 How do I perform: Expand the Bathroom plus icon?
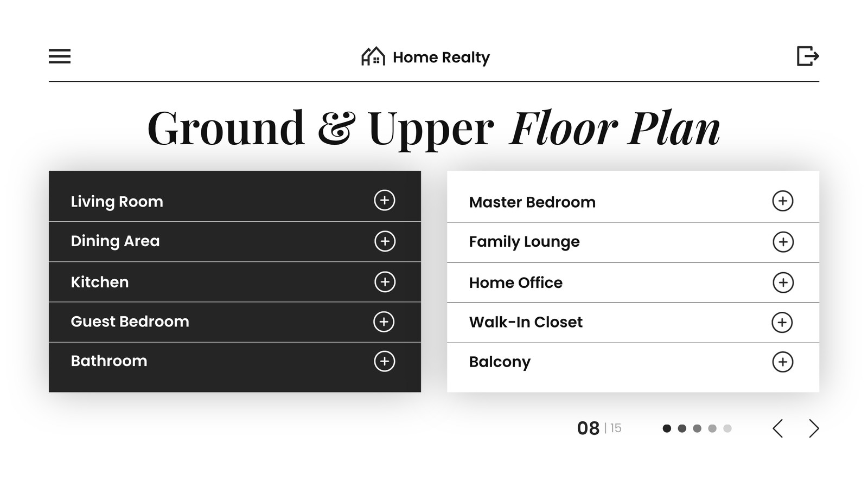385,361
